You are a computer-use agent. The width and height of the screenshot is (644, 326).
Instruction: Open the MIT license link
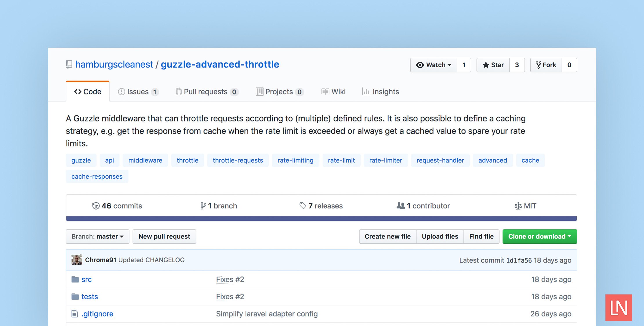[525, 206]
